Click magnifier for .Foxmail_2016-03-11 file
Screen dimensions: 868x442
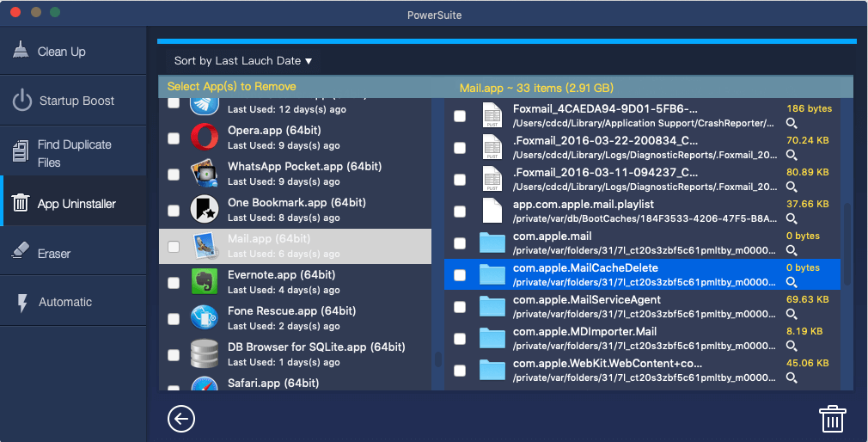point(792,187)
